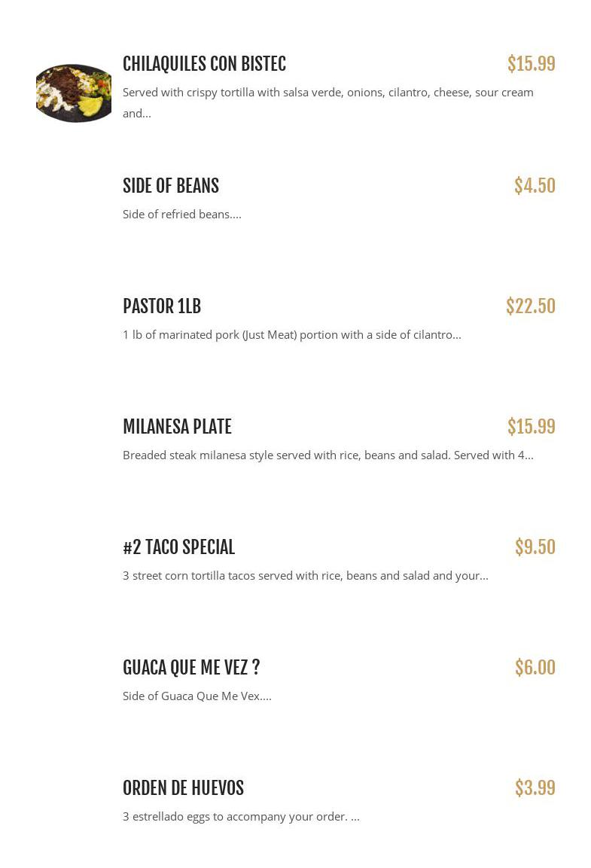Click the refried beans description text

(x=182, y=215)
